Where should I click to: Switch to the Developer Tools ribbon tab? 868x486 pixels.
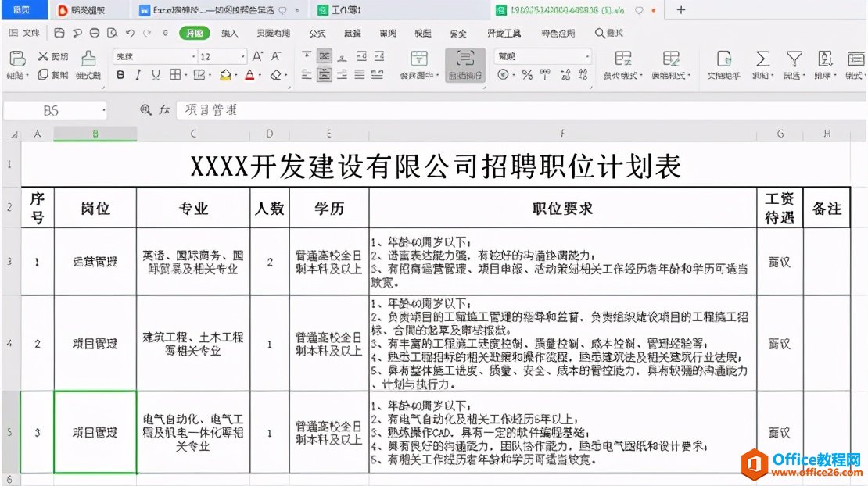coord(504,34)
